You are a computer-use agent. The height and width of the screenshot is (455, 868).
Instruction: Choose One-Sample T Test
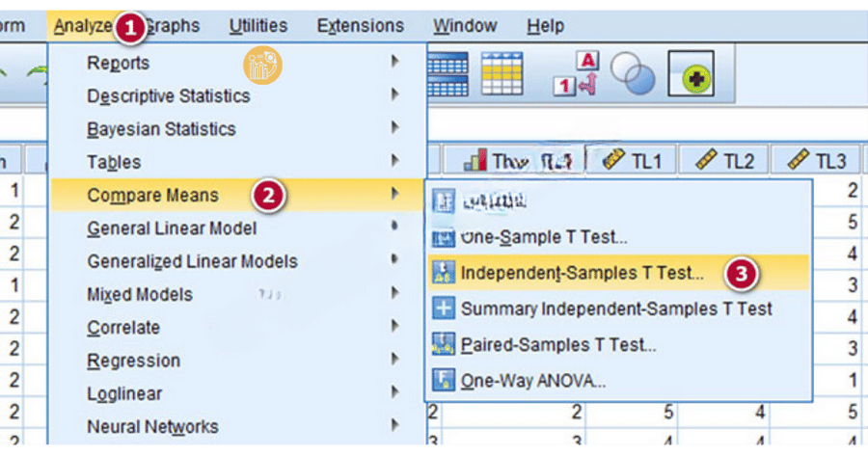619,237
